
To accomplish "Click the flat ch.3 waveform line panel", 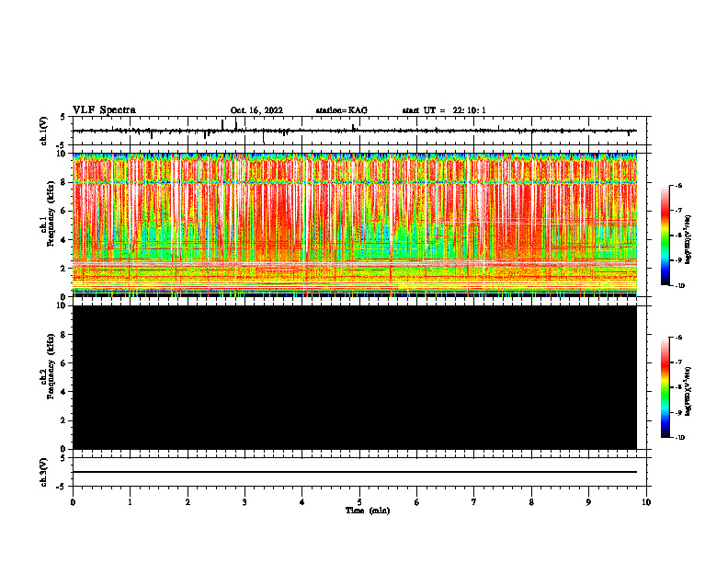I will (359, 472).
